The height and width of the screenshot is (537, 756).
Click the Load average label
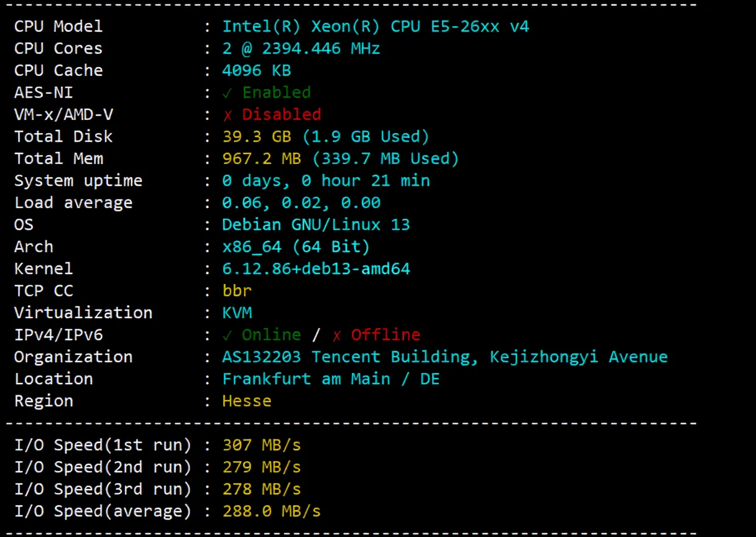coord(73,203)
